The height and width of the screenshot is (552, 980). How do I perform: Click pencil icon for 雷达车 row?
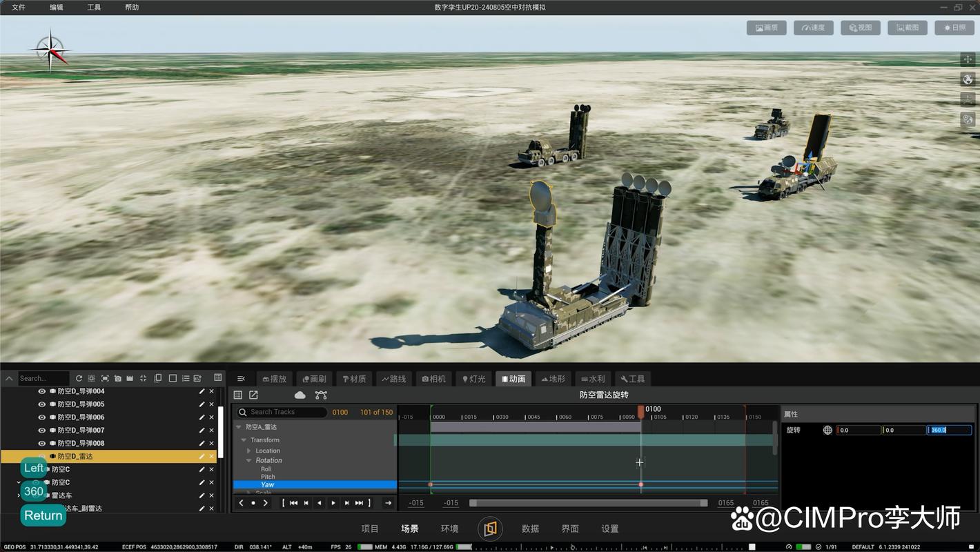point(202,495)
